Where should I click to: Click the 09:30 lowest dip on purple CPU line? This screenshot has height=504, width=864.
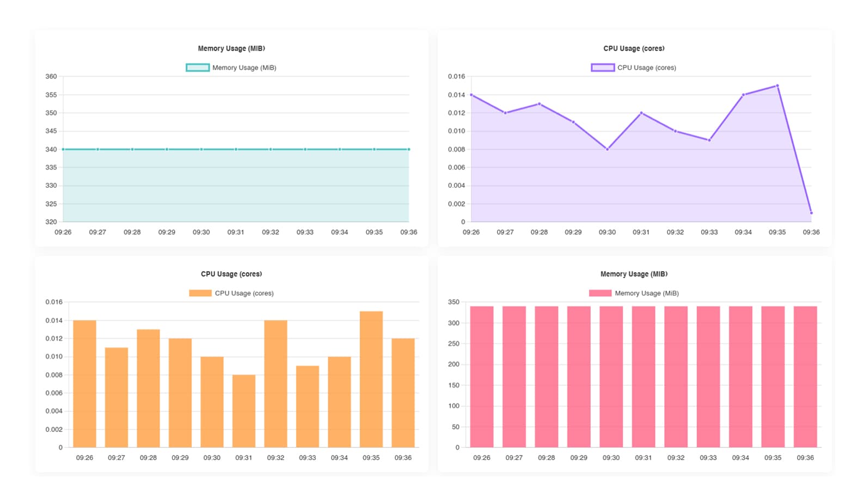coord(607,149)
